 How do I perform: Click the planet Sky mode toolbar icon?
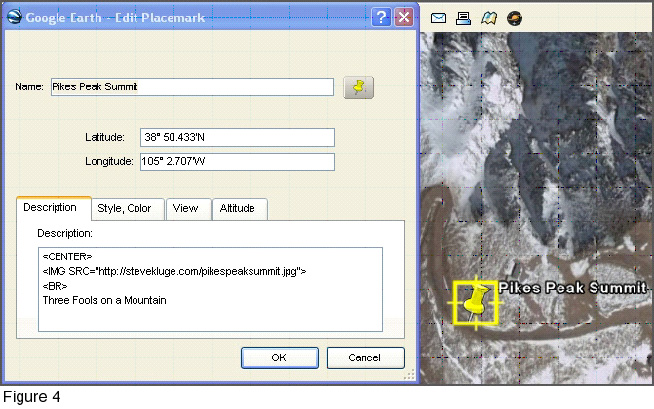coord(514,17)
